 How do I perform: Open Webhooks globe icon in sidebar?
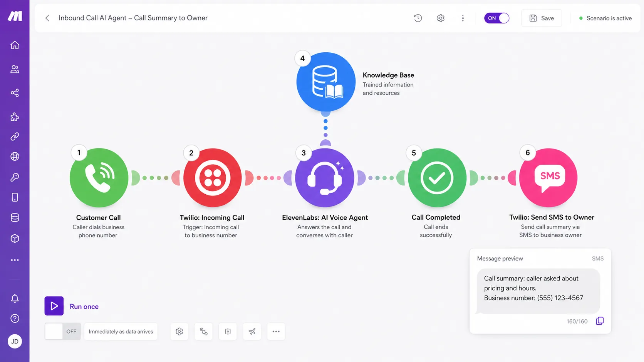[15, 157]
